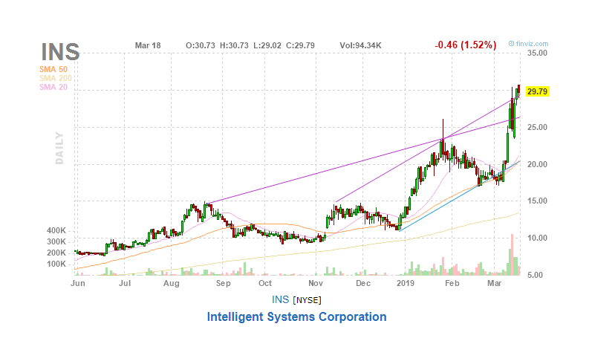Click the Dec month label
Viewport: 589px width, 364px height.
coord(363,283)
